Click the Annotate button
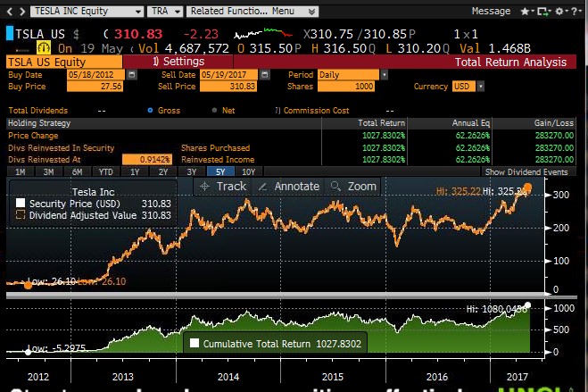Viewport: 588px width, 392px height. [289, 186]
